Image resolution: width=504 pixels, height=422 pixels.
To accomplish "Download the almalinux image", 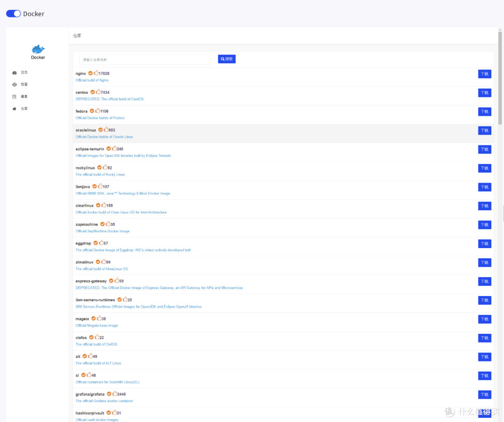I will (484, 263).
